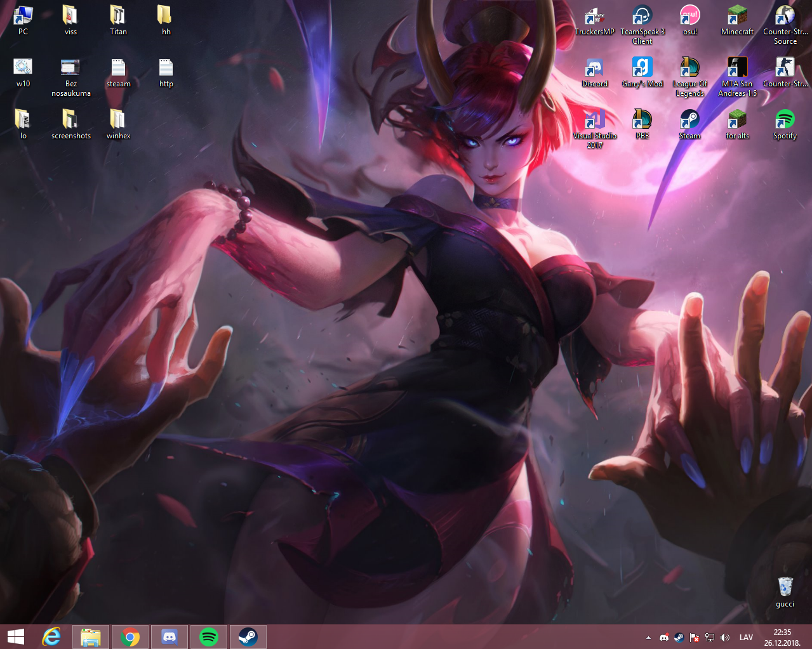Image resolution: width=812 pixels, height=649 pixels.
Task: Select the steaam text file
Action: 118,72
